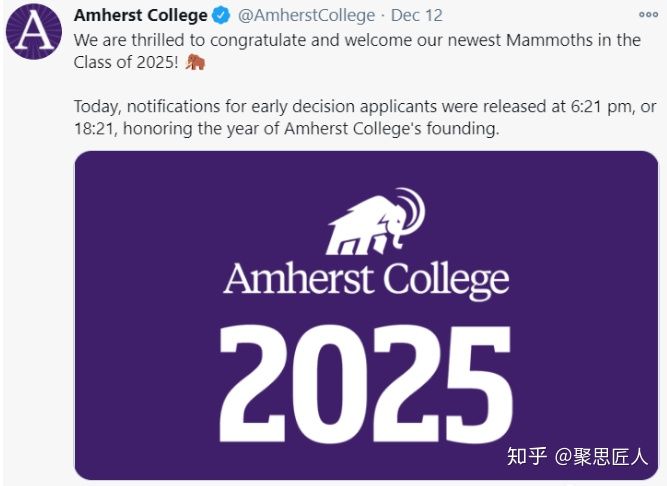Open the three-dot more options menu
The height and width of the screenshot is (486, 667).
[x=648, y=15]
